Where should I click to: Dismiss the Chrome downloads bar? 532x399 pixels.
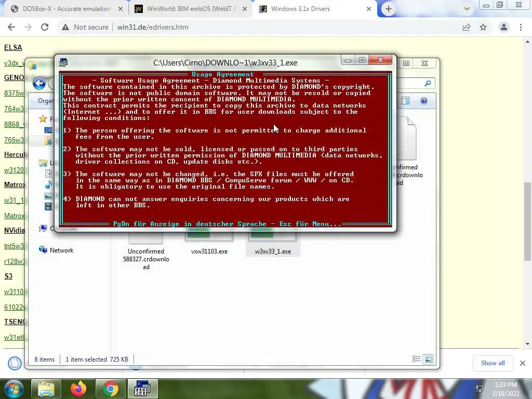pos(523,363)
